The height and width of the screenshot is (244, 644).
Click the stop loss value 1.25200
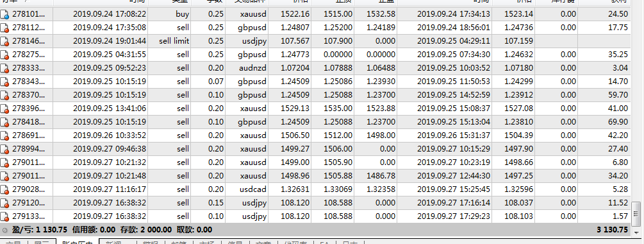pos(338,28)
